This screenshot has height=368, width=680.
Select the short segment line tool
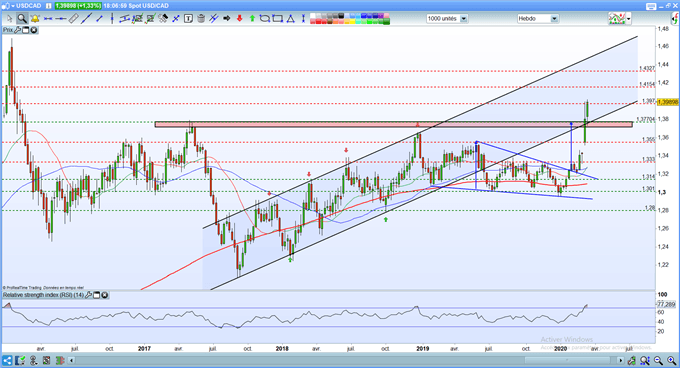[99, 19]
